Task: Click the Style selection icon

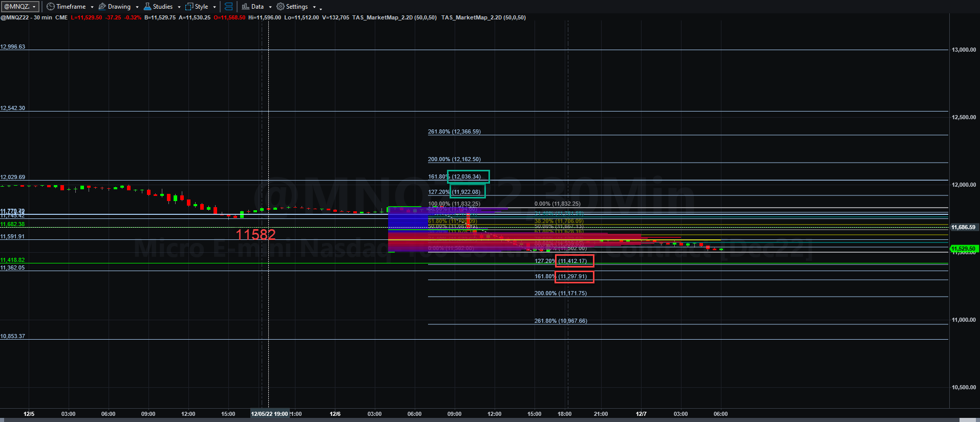Action: [189, 7]
